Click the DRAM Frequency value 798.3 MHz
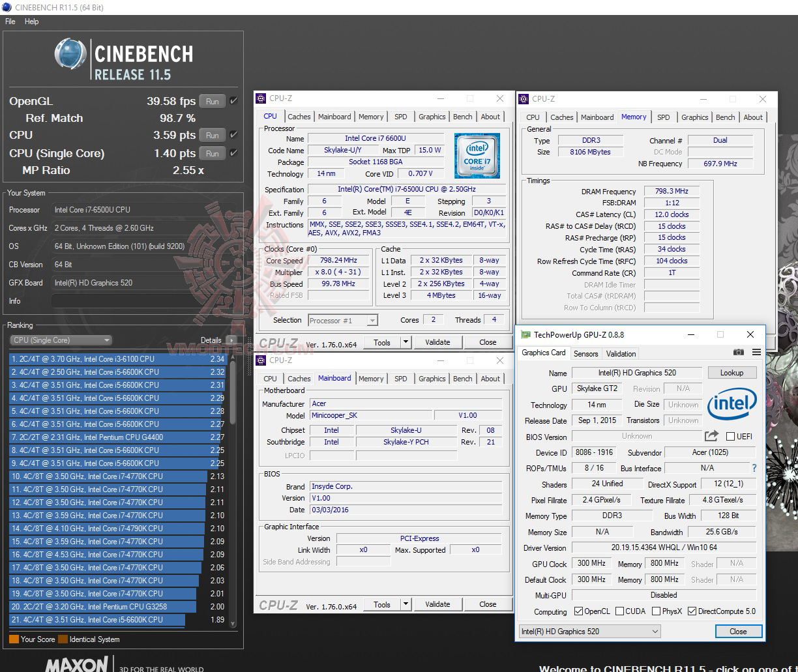 pyautogui.click(x=672, y=191)
